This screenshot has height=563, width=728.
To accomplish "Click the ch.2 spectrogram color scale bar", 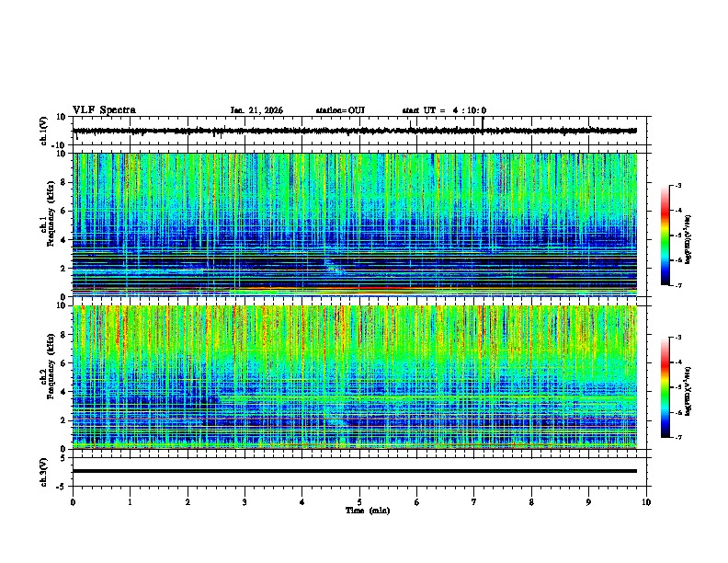I will click(665, 387).
